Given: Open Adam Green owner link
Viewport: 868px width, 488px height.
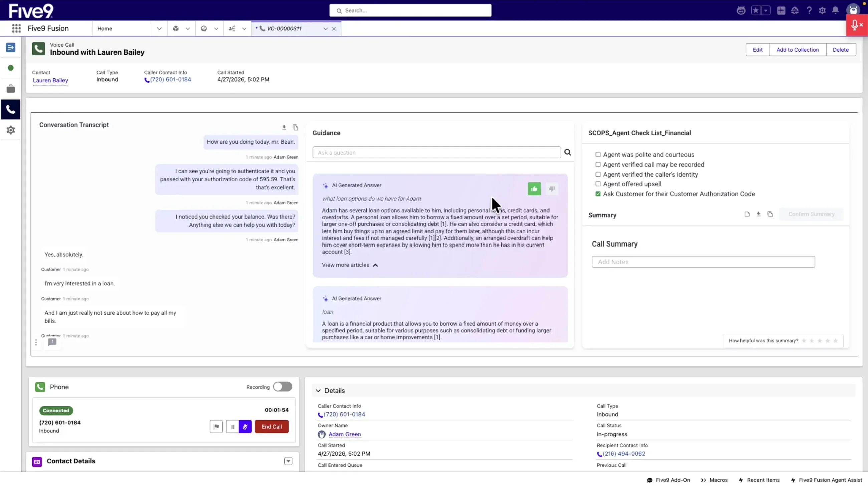Looking at the screenshot, I should (345, 434).
